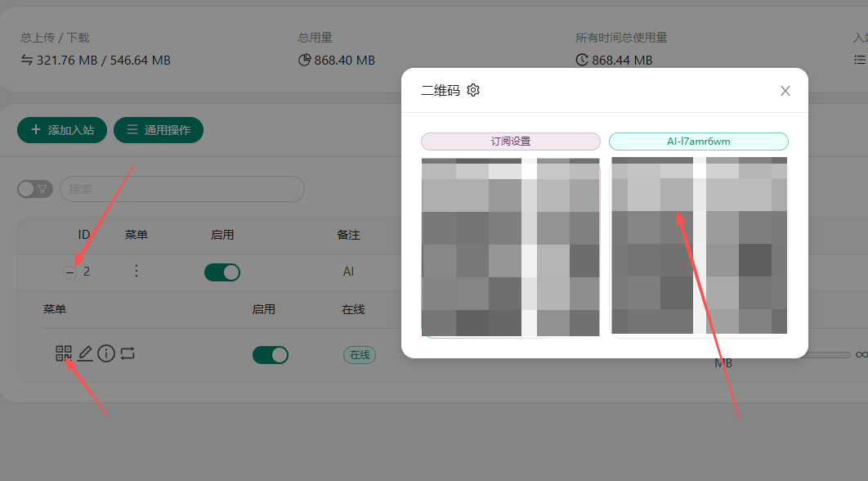Edit the client with the pencil icon
The width and height of the screenshot is (868, 481).
click(85, 353)
